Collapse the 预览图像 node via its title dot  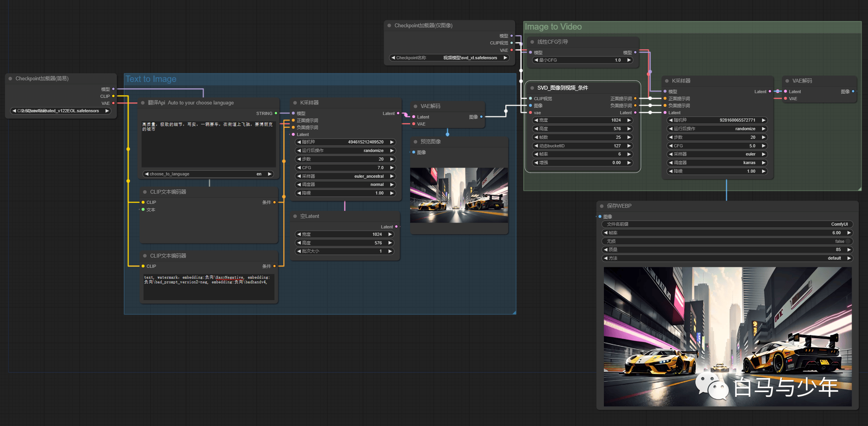point(415,142)
